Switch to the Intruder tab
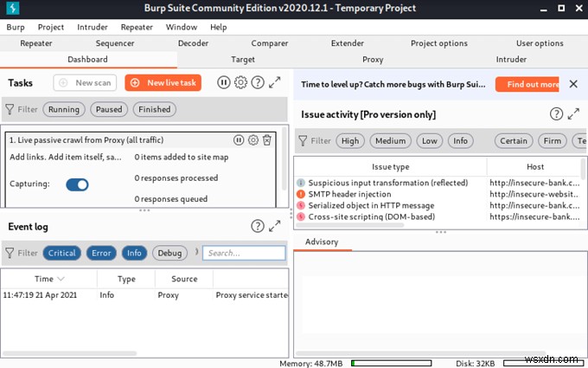This screenshot has width=588, height=368. pyautogui.click(x=511, y=60)
